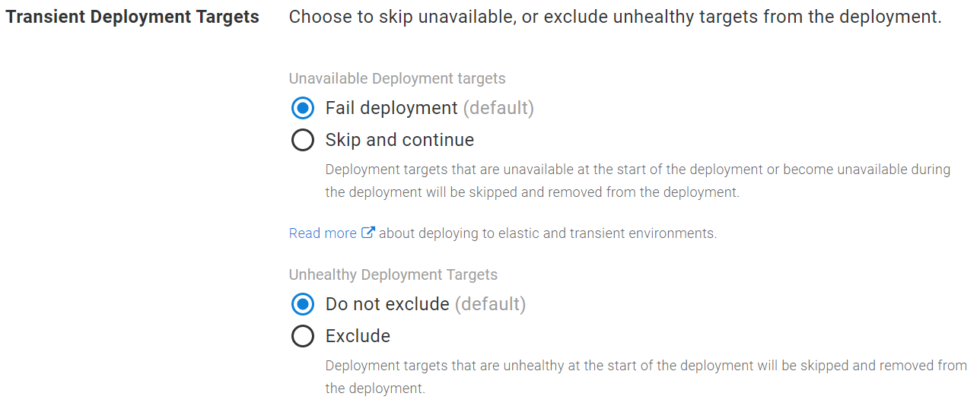The width and height of the screenshot is (980, 406).
Task: Click '(default)' next to Do not exclude
Action: click(490, 304)
